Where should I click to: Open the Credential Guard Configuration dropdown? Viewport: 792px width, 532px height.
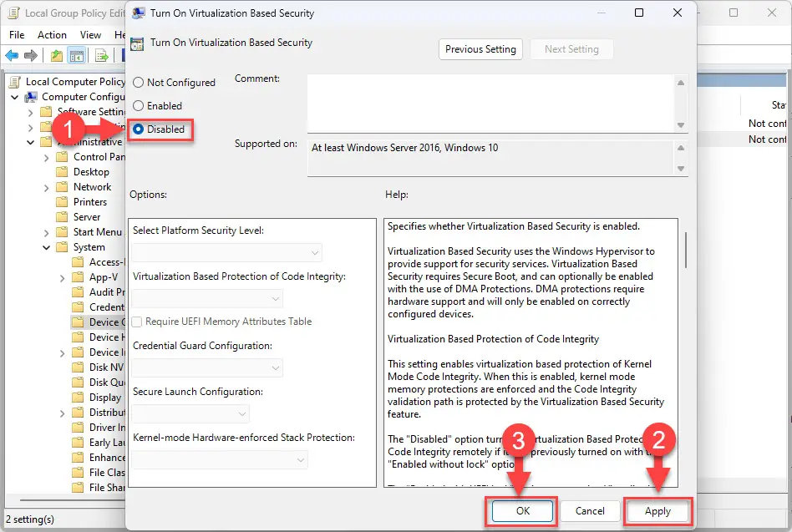coord(207,368)
